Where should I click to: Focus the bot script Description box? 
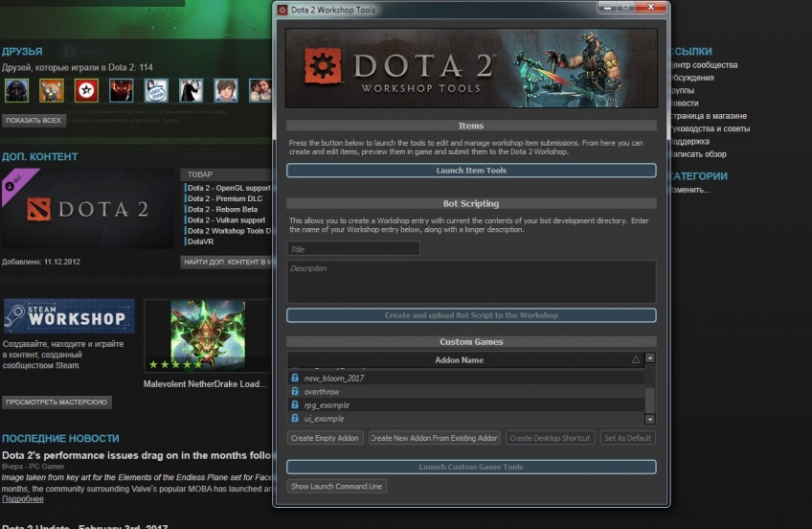click(x=471, y=282)
